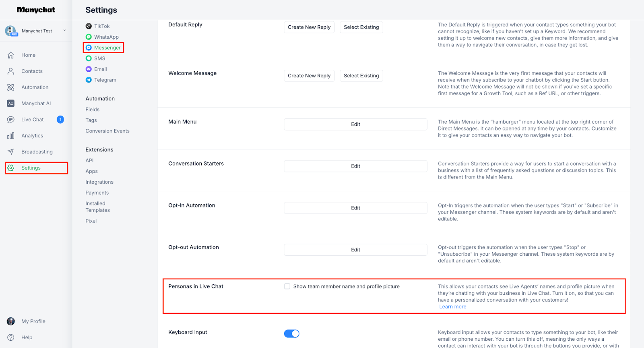Open Learn more link for Personas
The image size is (644, 348).
pos(453,307)
